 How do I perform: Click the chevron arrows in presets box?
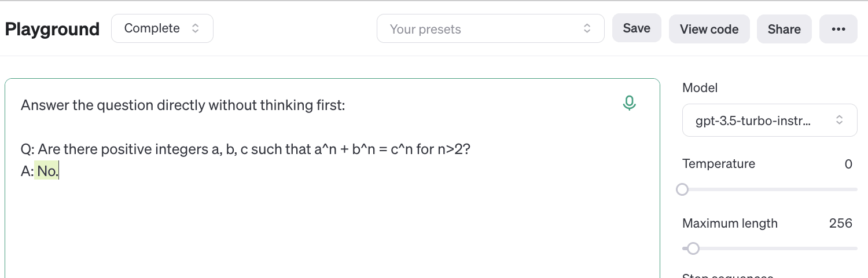point(587,28)
